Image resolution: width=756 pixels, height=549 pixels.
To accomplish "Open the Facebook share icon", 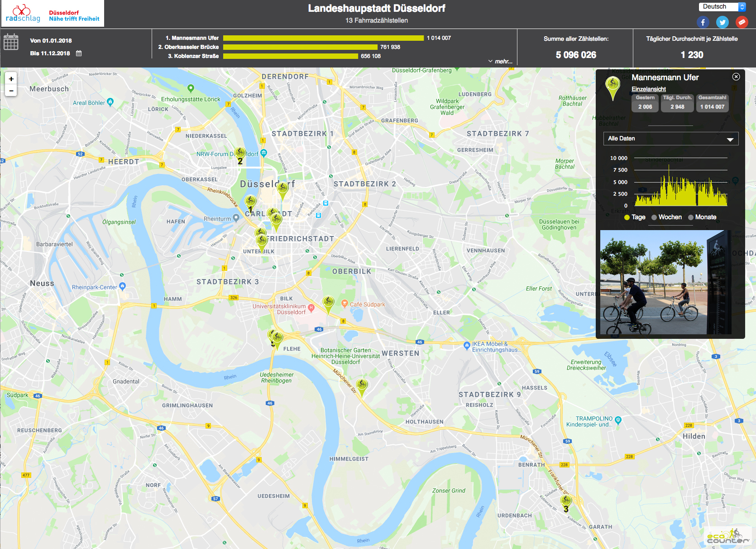I will (x=703, y=22).
